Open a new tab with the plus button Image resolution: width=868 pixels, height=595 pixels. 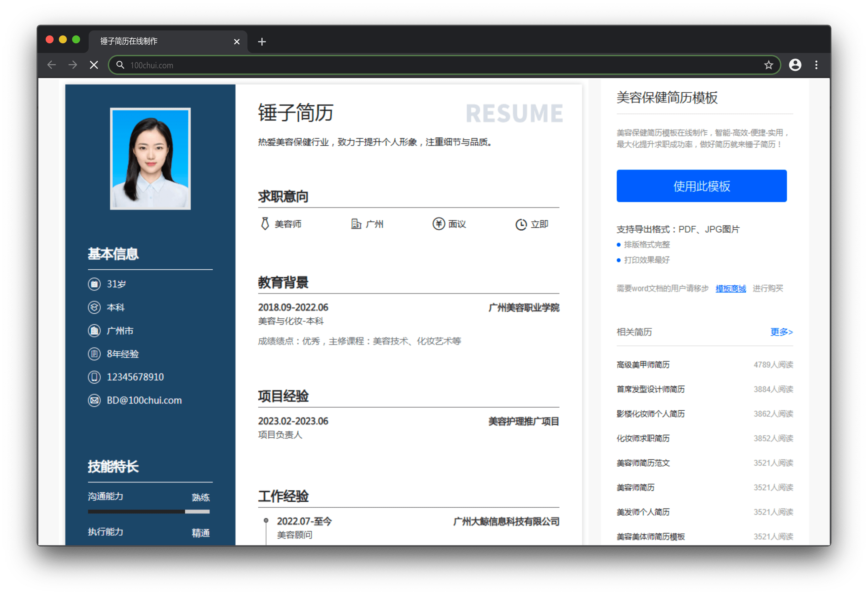pyautogui.click(x=262, y=41)
